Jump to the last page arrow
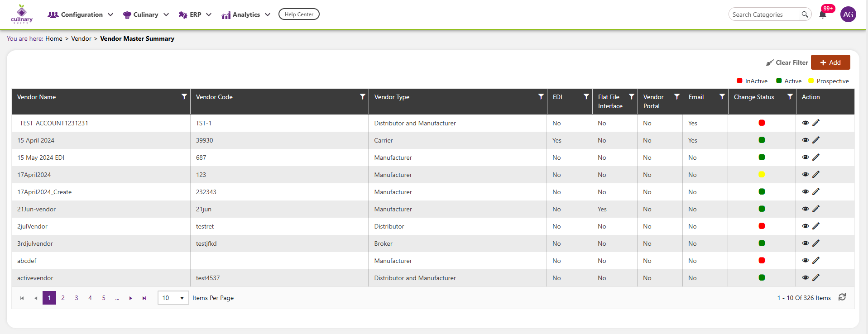The image size is (868, 334). pyautogui.click(x=144, y=298)
